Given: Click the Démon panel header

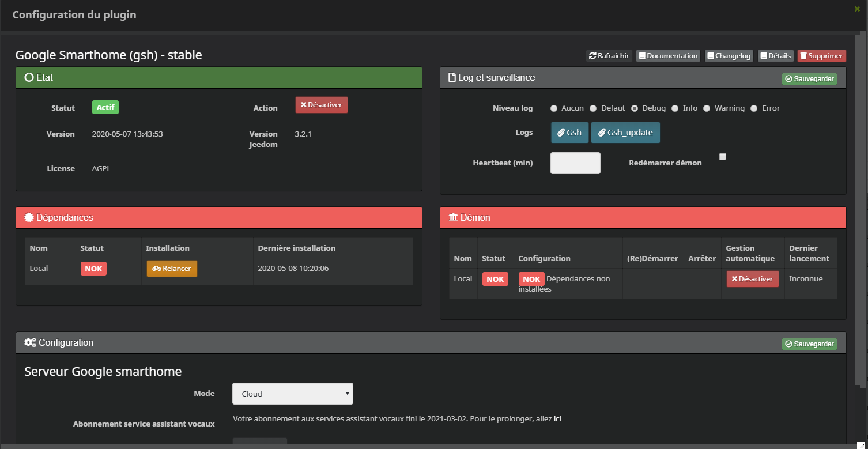Looking at the screenshot, I should [643, 218].
